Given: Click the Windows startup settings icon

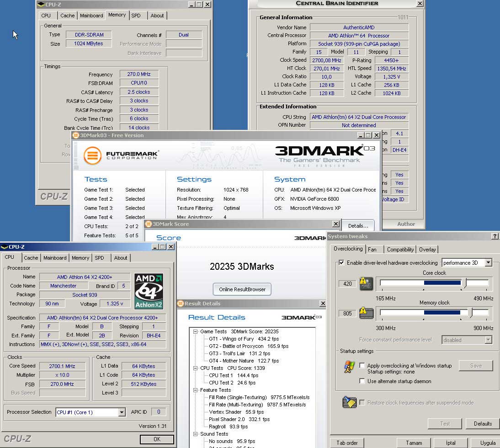Looking at the screenshot, I should (x=349, y=367).
